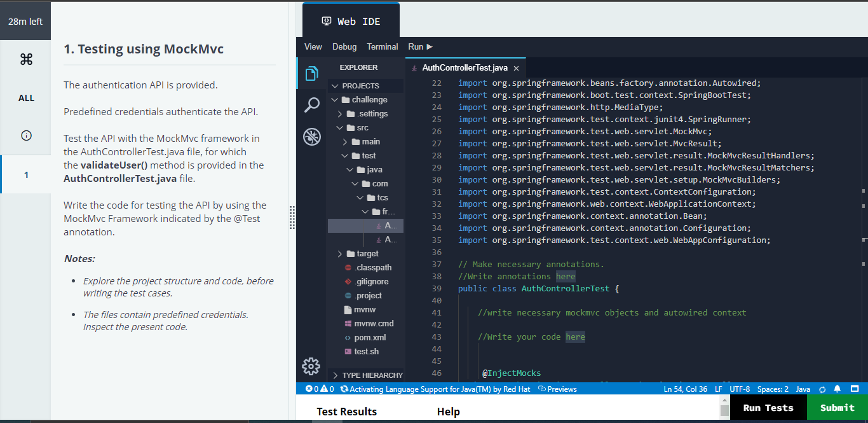Collapse the fr... folder
The image size is (868, 423).
click(365, 212)
